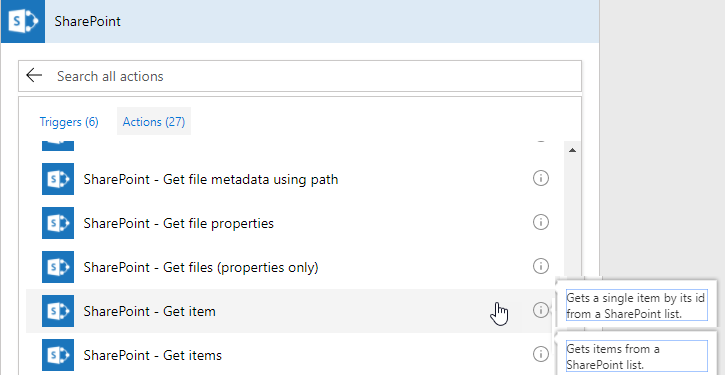
Task: Click the scroll up arrow of actions list
Action: (572, 150)
